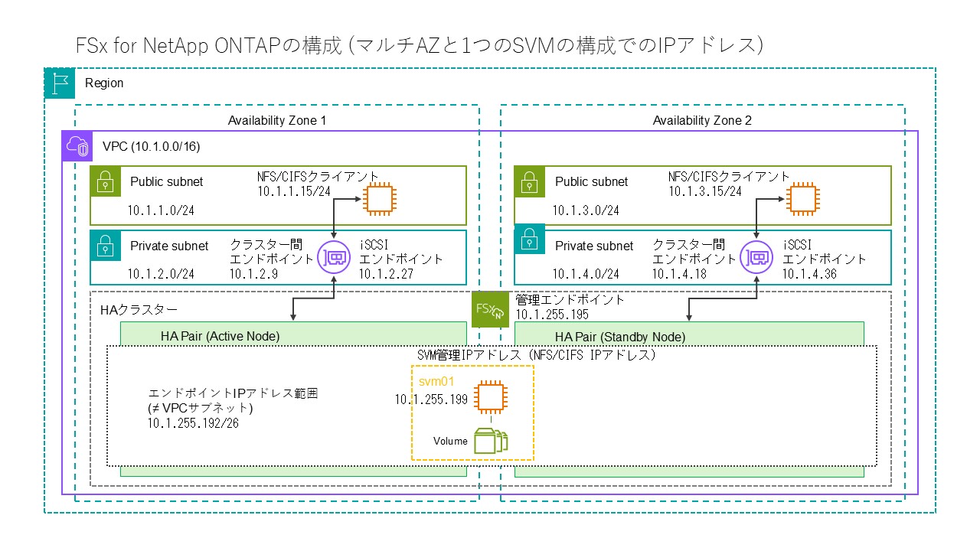Click the iSCSI endpoint IP "10.1.2.27"
Image resolution: width=980 pixels, height=551 pixels.
(x=387, y=273)
